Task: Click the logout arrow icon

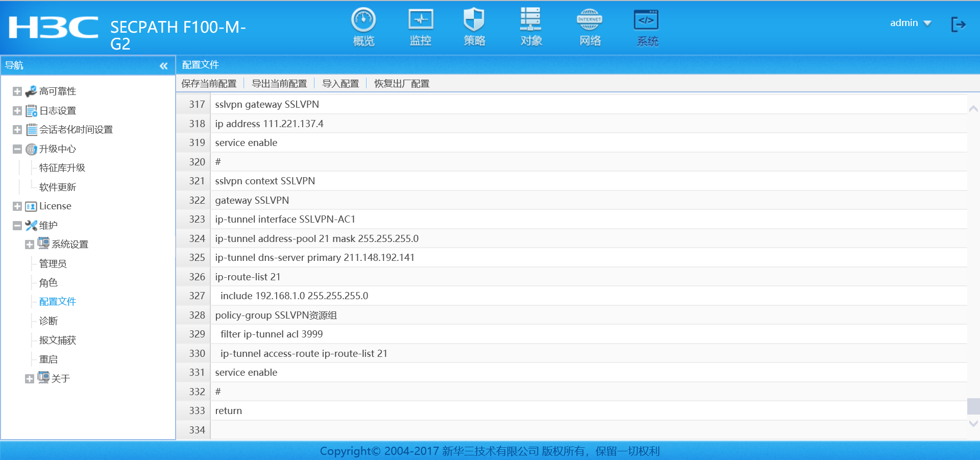Action: coord(958,24)
